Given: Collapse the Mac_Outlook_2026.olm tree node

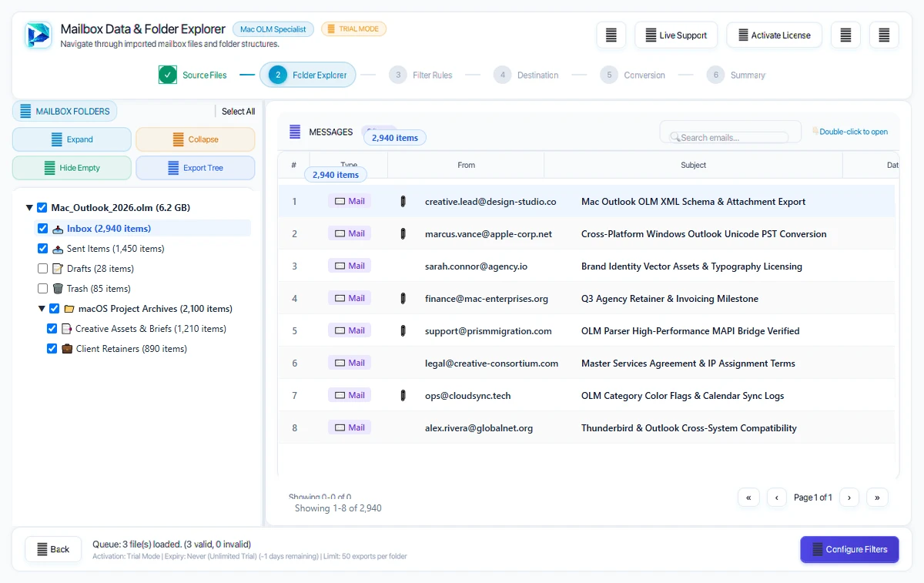Looking at the screenshot, I should pyautogui.click(x=29, y=208).
